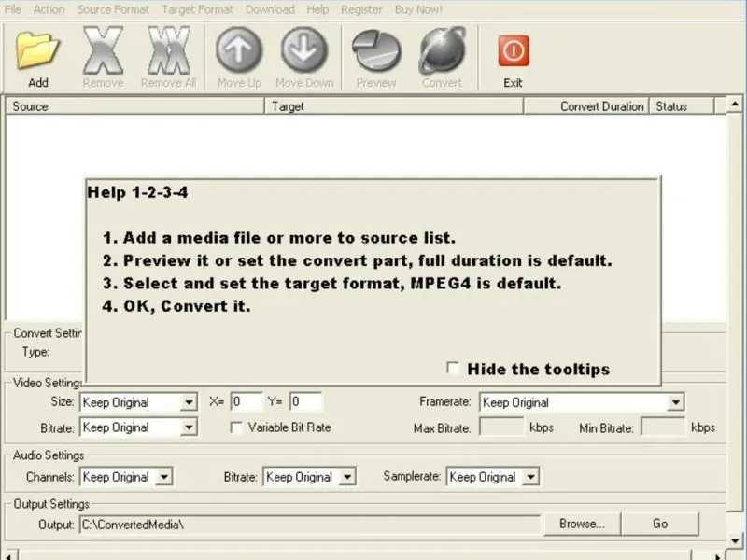
Task: Click the Convert Duration column header
Action: pyautogui.click(x=586, y=106)
